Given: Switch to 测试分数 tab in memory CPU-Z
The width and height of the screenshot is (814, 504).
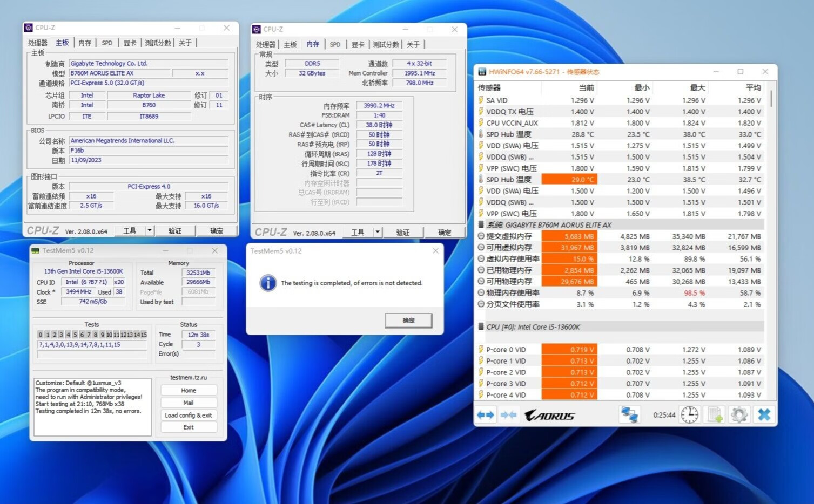Looking at the screenshot, I should point(386,44).
